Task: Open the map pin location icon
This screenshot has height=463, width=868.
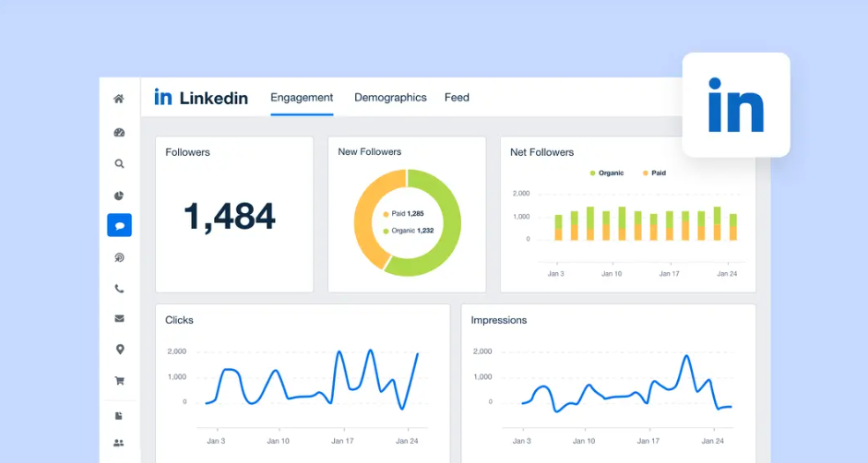Action: 120,350
